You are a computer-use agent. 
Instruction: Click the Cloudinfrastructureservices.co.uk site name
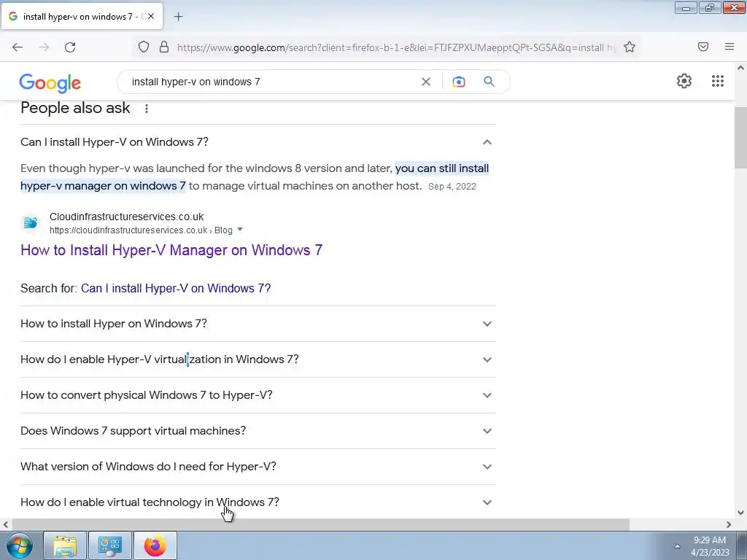[127, 217]
